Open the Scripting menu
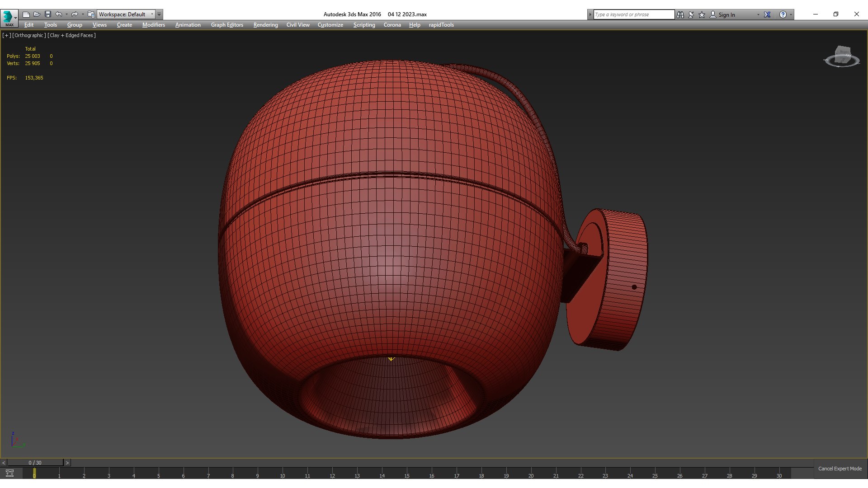Viewport: 868px width, 488px height. tap(364, 25)
